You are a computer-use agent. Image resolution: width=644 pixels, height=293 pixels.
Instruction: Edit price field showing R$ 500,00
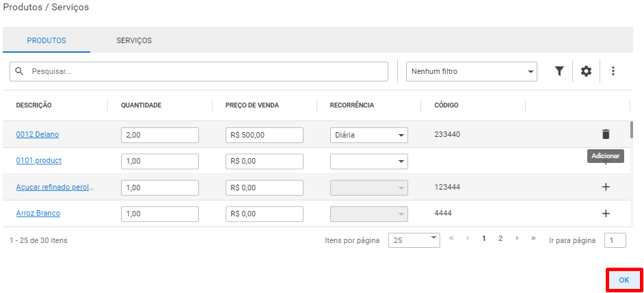pyautogui.click(x=265, y=135)
